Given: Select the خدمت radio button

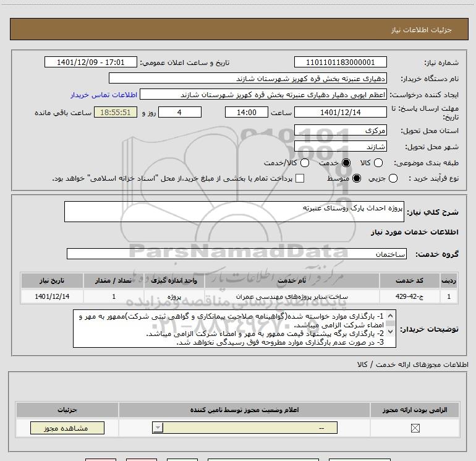Looking at the screenshot, I should 346,163.
